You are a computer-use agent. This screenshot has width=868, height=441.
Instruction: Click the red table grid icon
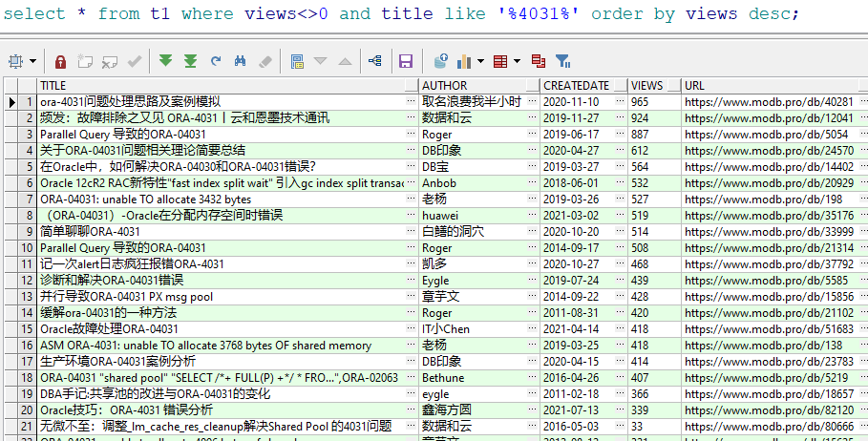pyautogui.click(x=500, y=61)
